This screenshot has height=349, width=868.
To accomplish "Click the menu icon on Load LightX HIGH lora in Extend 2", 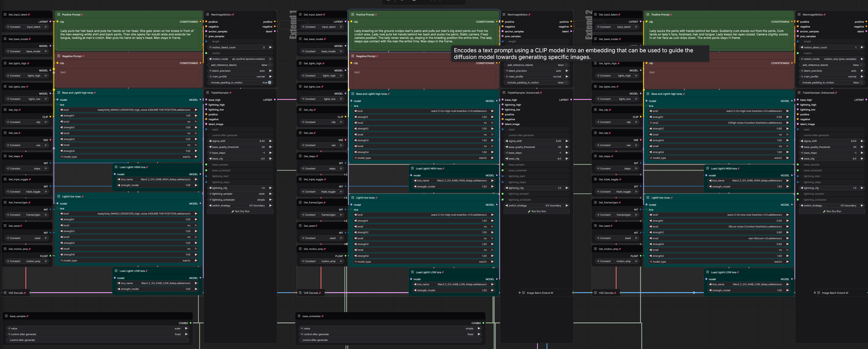I will pyautogui.click(x=708, y=168).
